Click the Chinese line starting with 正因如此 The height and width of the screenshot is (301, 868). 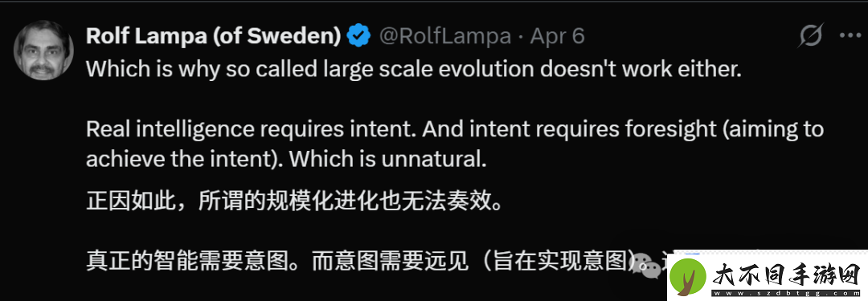[294, 202]
